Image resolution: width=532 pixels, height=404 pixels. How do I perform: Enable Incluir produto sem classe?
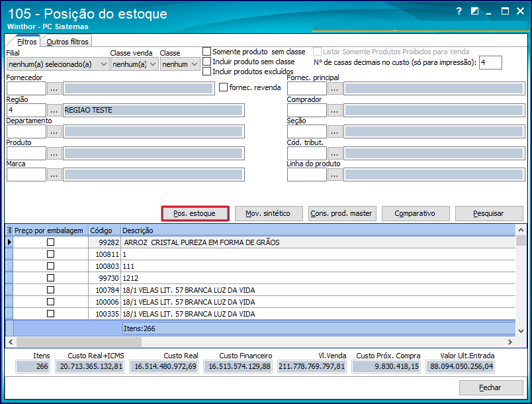click(x=206, y=62)
